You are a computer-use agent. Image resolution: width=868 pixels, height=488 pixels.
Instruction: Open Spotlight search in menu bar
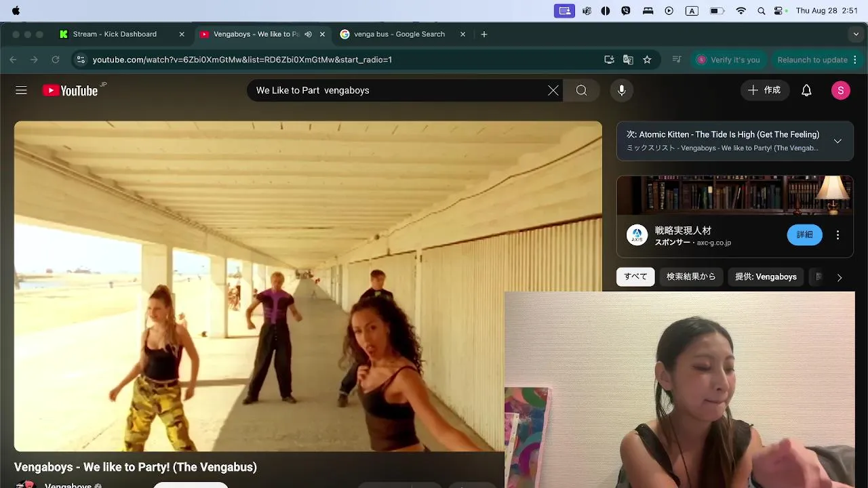point(761,11)
